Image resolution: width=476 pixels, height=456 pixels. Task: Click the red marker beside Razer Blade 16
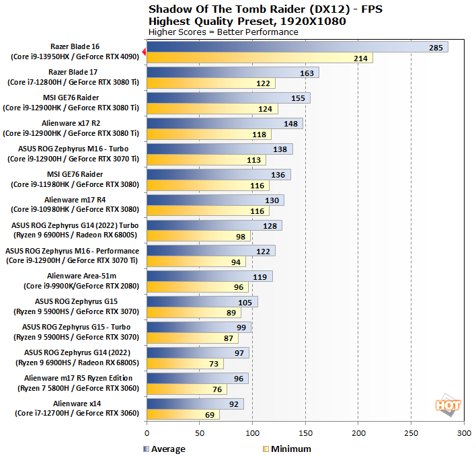(x=144, y=52)
